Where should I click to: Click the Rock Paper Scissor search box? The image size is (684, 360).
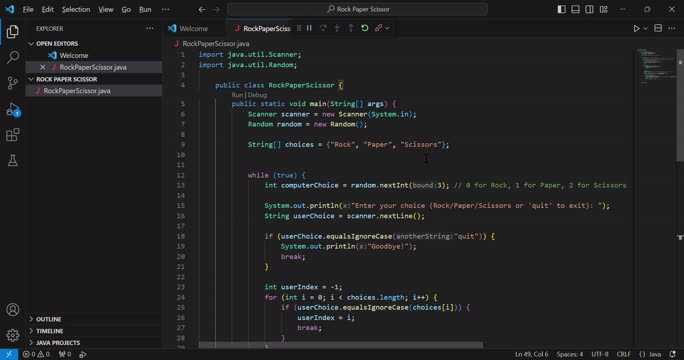coord(357,9)
